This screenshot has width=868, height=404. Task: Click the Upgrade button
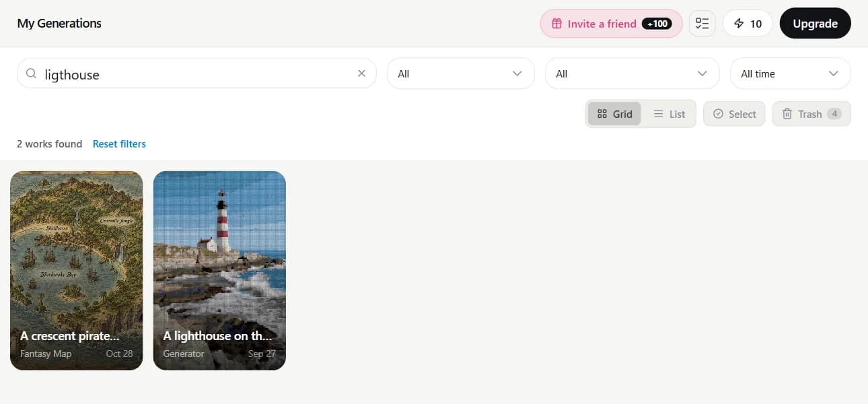[x=815, y=24]
